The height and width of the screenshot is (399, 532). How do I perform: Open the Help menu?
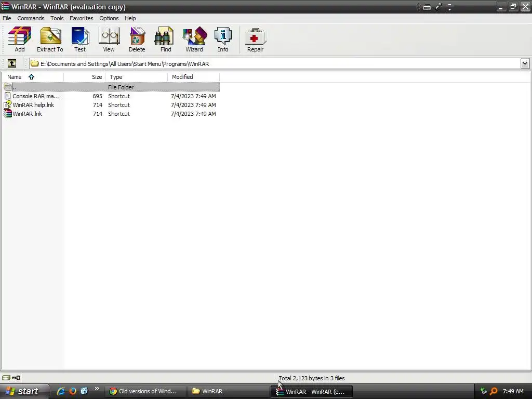click(x=130, y=18)
